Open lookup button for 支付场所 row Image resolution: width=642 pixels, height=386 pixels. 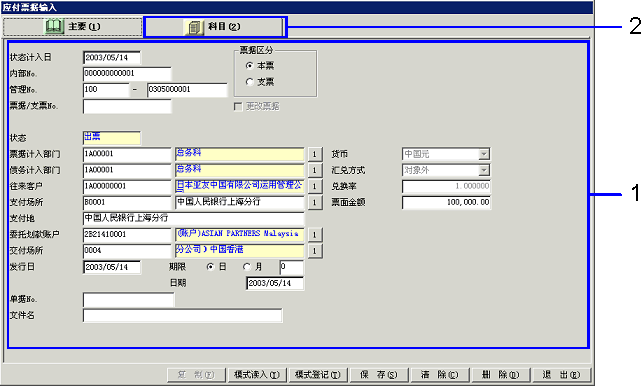click(x=314, y=202)
